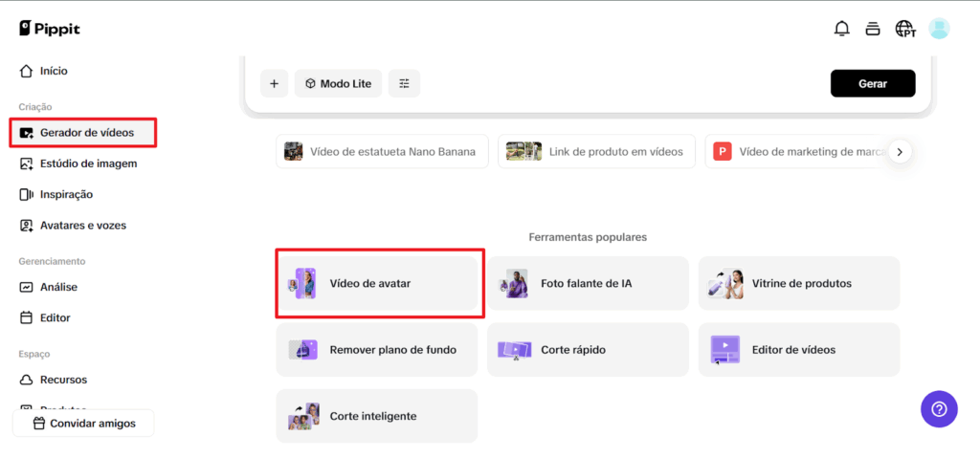The width and height of the screenshot is (980, 458).
Task: Open the settings sliders icon
Action: pos(404,84)
